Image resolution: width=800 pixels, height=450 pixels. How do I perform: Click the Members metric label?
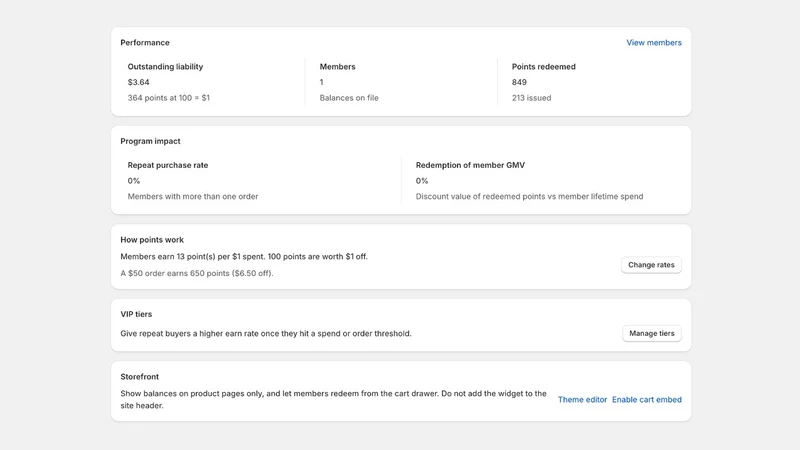[337, 67]
